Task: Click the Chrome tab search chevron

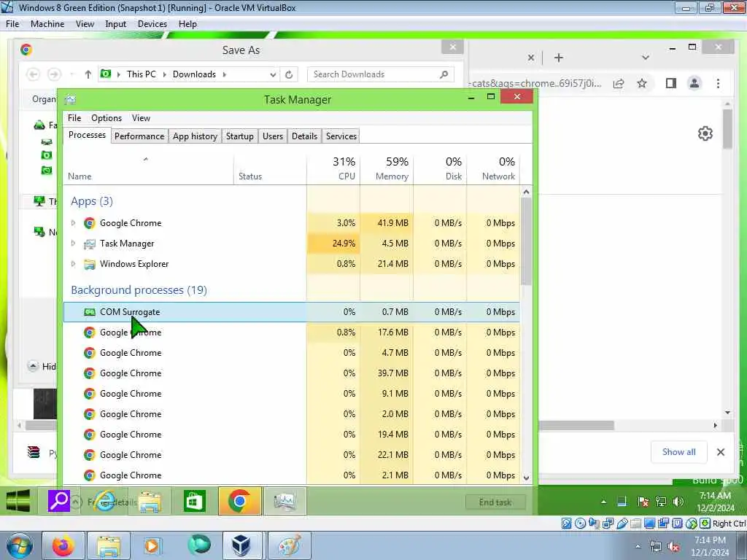Action: point(645,58)
